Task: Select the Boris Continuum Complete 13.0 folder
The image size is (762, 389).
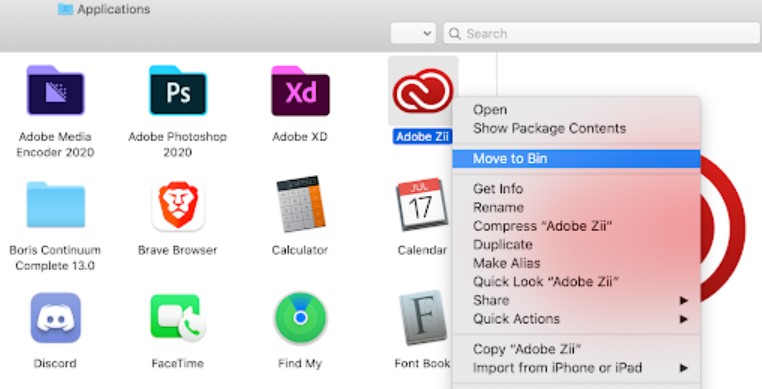Action: [55, 205]
